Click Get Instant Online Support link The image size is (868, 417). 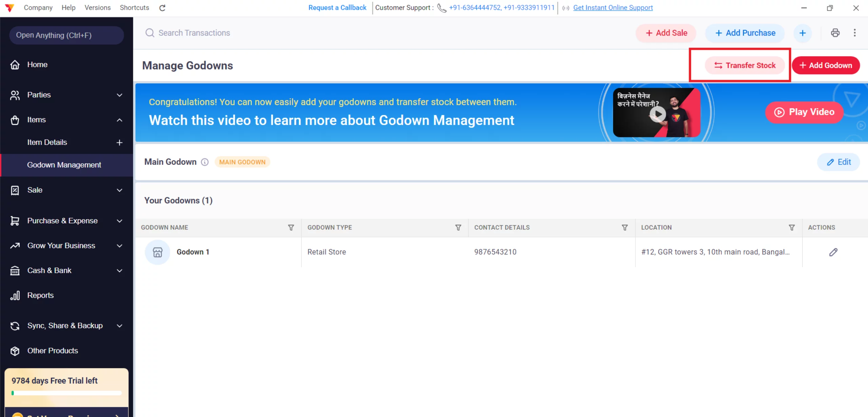pos(613,8)
